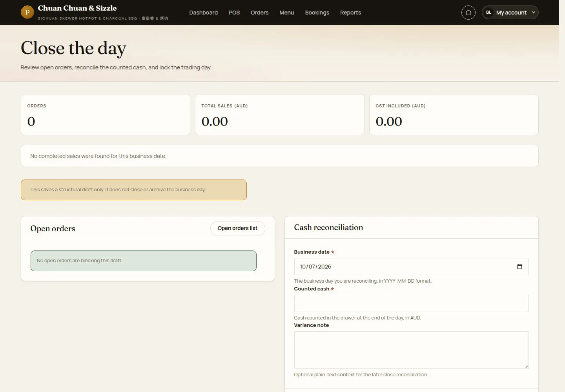
Task: Click into the Counted cash input
Action: [411, 303]
